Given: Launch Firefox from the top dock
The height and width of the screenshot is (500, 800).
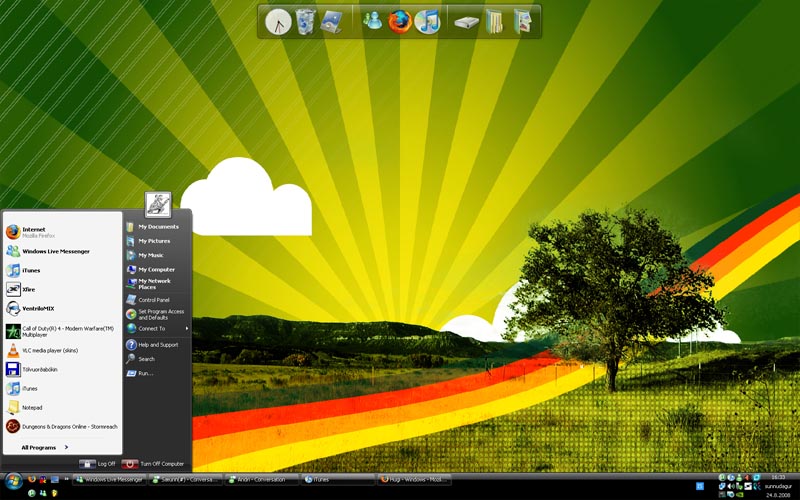Looking at the screenshot, I should [x=399, y=22].
